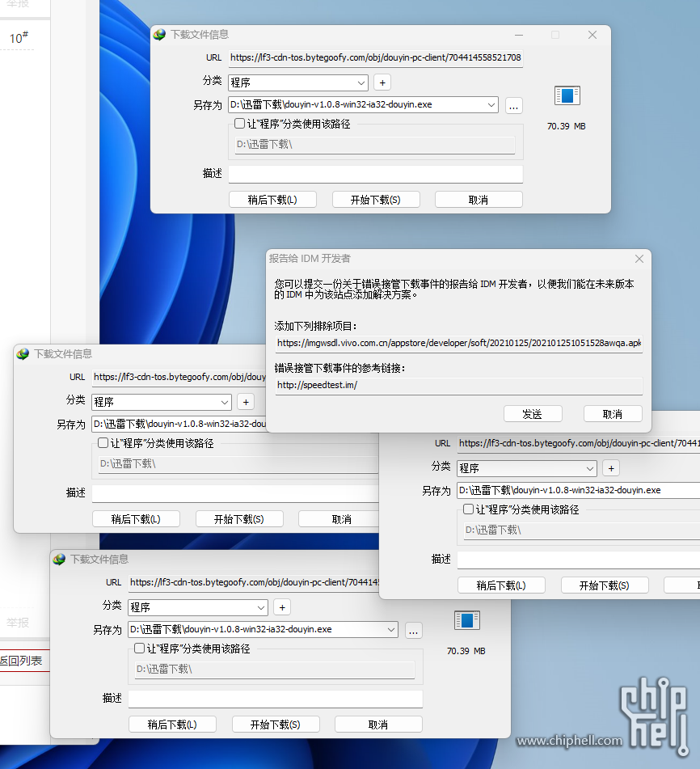The height and width of the screenshot is (769, 700).
Task: Browse for a save folder via the "..." button in the top dialog
Action: tap(513, 105)
